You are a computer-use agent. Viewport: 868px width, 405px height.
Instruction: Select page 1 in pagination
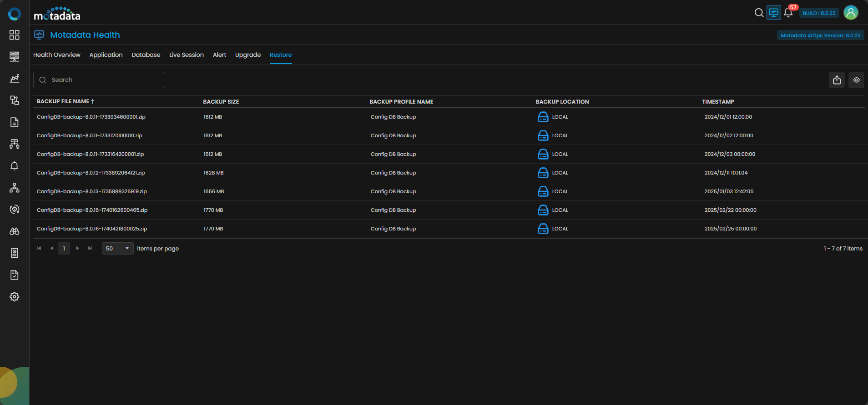click(x=64, y=249)
